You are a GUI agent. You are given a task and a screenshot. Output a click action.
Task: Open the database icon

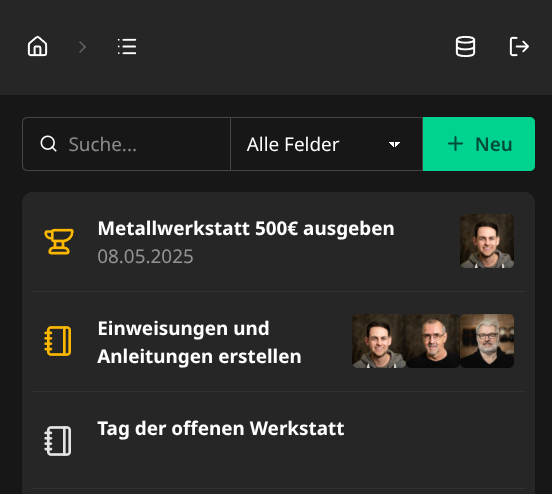(465, 46)
